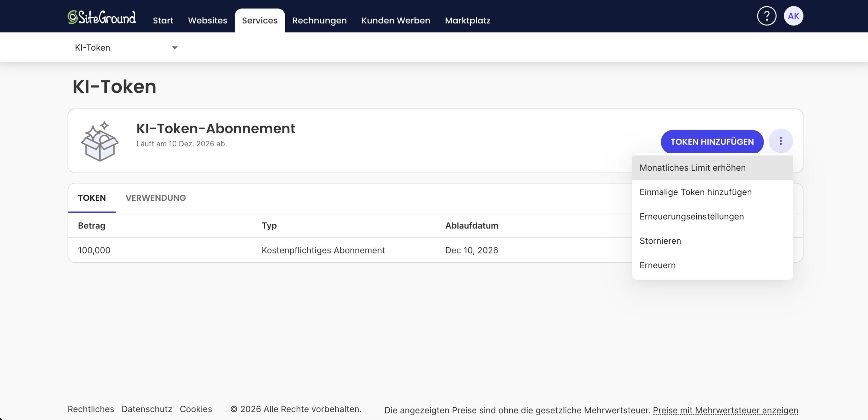Select the Services nav tab
Viewport: 868px width, 420px height.
[260, 20]
